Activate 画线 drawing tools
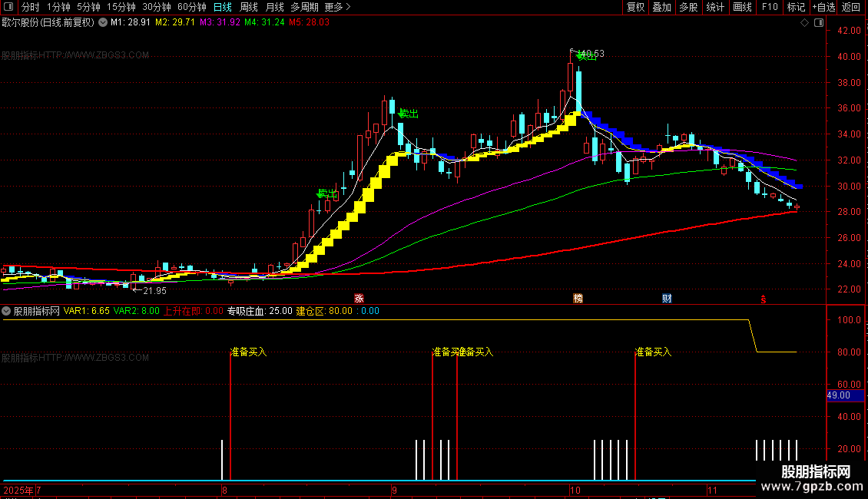The height and width of the screenshot is (499, 868). 742,7
